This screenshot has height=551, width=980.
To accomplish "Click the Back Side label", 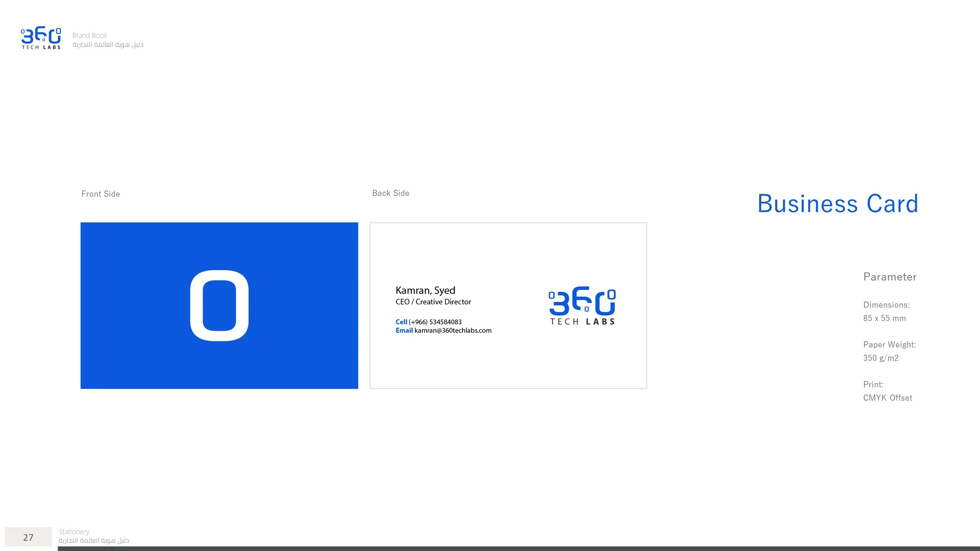I will (390, 193).
